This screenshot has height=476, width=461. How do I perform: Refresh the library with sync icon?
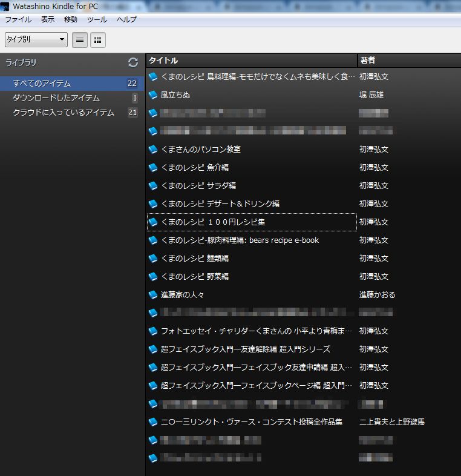pyautogui.click(x=133, y=62)
